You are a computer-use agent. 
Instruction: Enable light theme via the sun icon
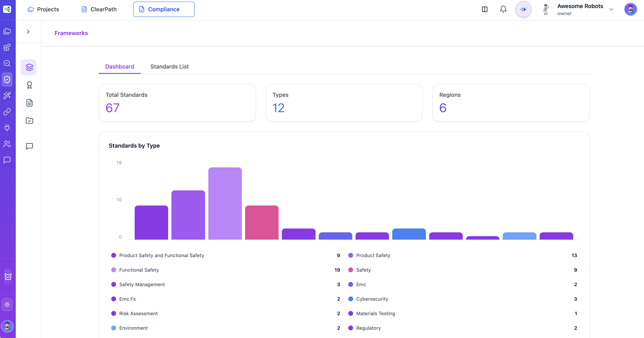(7, 304)
